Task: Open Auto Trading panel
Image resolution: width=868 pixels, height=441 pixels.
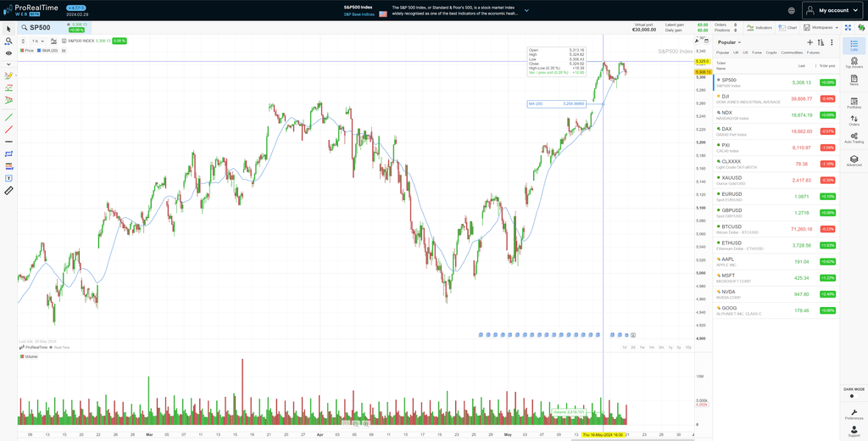Action: click(x=854, y=137)
